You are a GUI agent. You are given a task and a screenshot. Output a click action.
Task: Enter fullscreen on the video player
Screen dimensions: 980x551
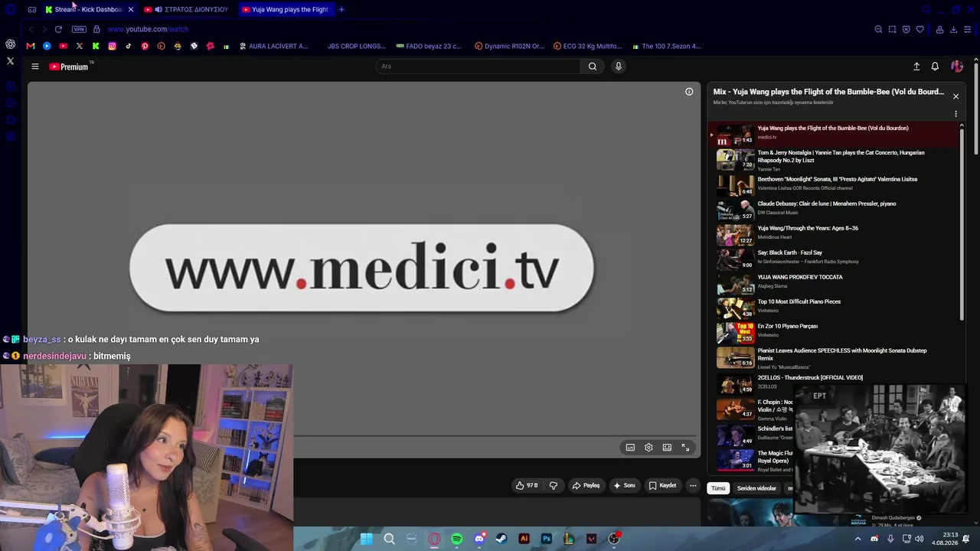(685, 448)
